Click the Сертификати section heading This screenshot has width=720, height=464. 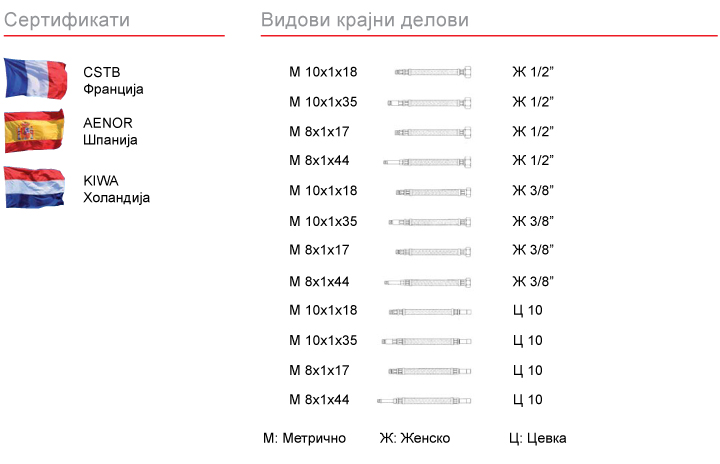(x=67, y=20)
